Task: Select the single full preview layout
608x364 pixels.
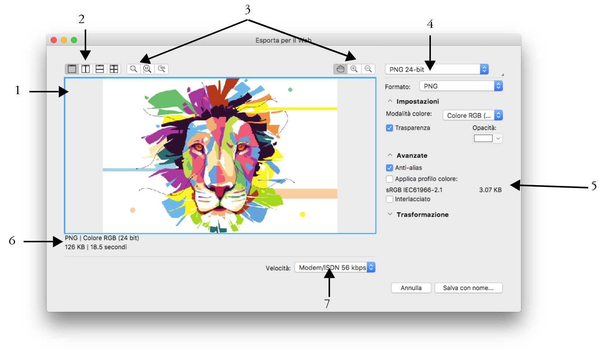Action: (x=72, y=69)
